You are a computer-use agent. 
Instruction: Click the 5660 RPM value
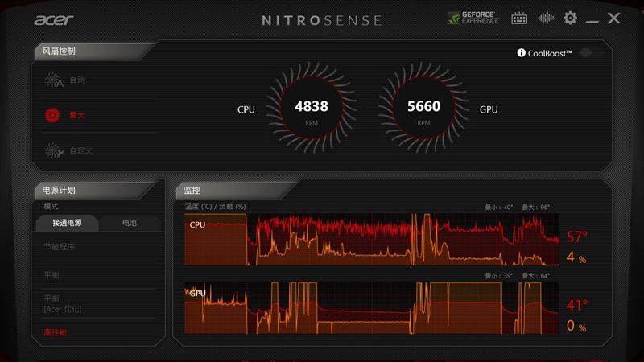(x=424, y=106)
